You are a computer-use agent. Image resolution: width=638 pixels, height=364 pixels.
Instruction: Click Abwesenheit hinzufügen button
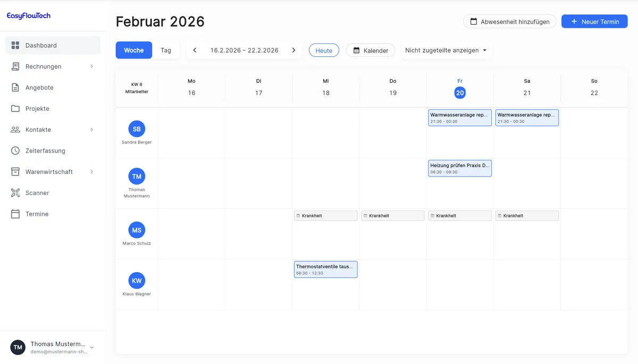coord(509,22)
